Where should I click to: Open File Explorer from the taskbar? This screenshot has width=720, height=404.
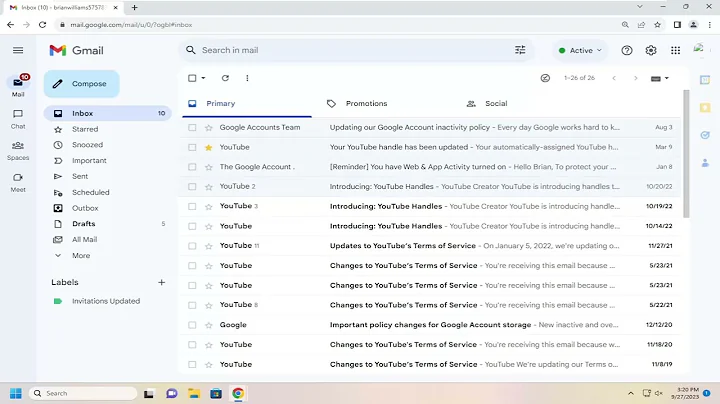coord(194,393)
